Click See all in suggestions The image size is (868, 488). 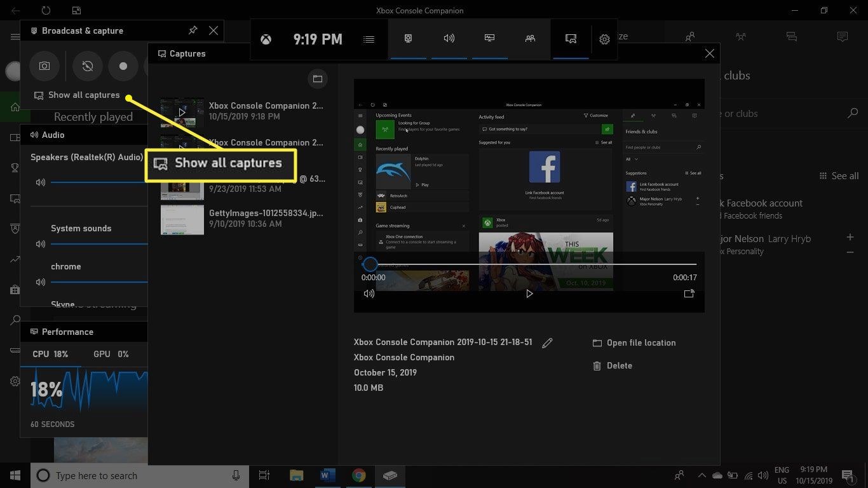pos(839,176)
